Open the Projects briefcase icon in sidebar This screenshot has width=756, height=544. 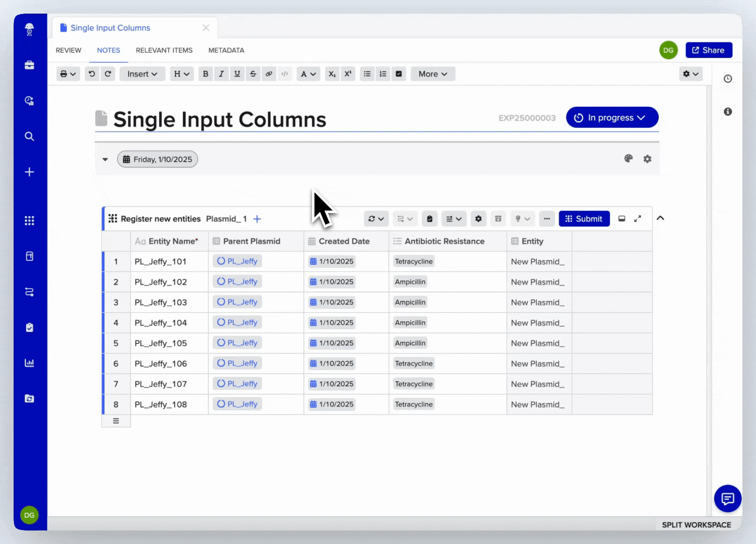pos(29,65)
